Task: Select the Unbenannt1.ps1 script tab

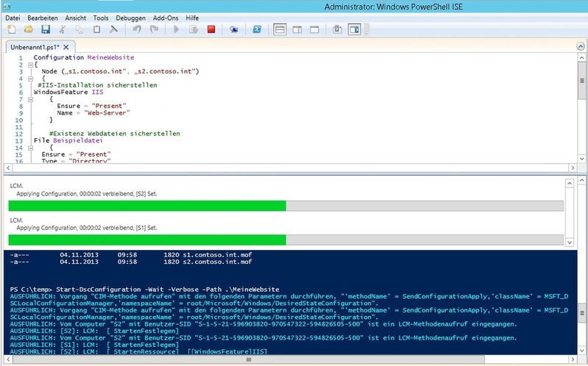Action: [x=35, y=46]
